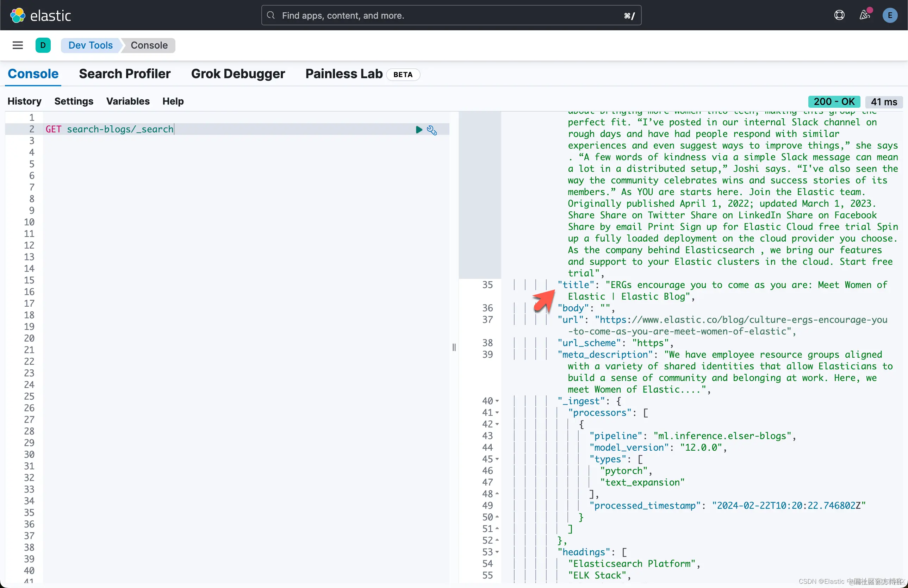This screenshot has width=908, height=588.
Task: Open user account avatar E
Action: pyautogui.click(x=890, y=15)
